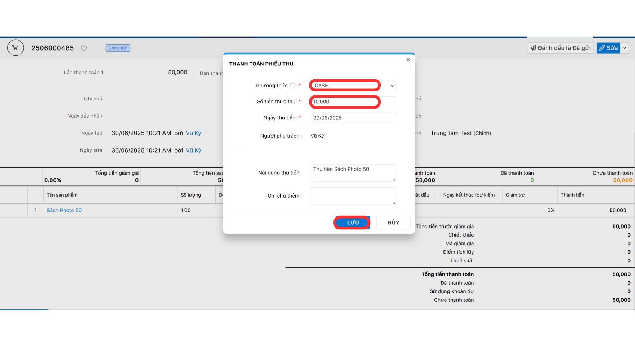The width and height of the screenshot is (635, 364).
Task: Click the Chưa gửi status badge
Action: coord(118,48)
